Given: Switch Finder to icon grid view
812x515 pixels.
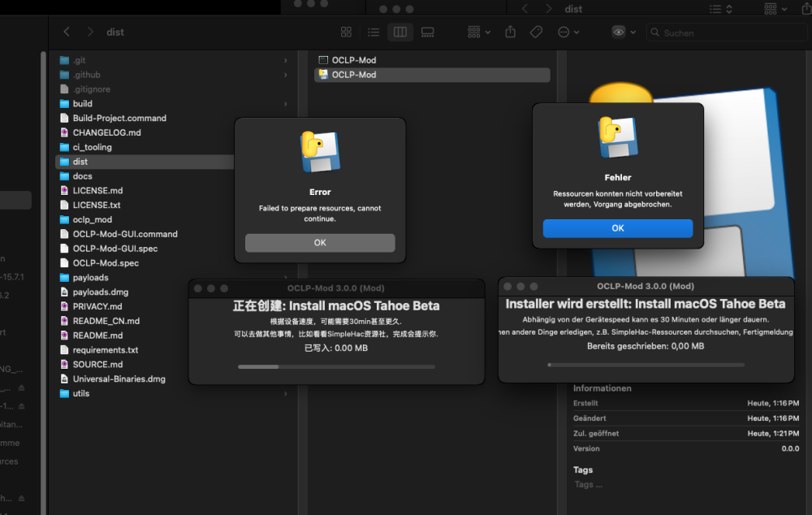Looking at the screenshot, I should coord(347,32).
